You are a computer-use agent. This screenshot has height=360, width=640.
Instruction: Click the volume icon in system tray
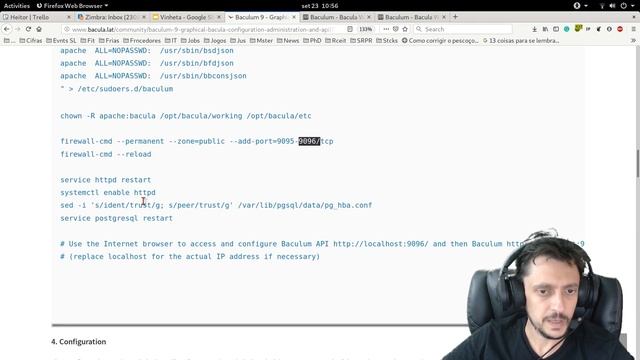pyautogui.click(x=612, y=6)
